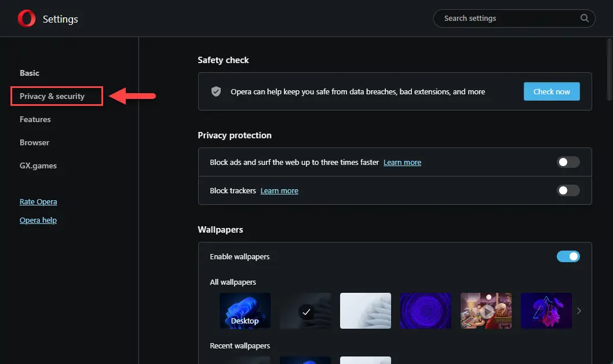Play the video wallpaper thumbnail

tap(486, 311)
